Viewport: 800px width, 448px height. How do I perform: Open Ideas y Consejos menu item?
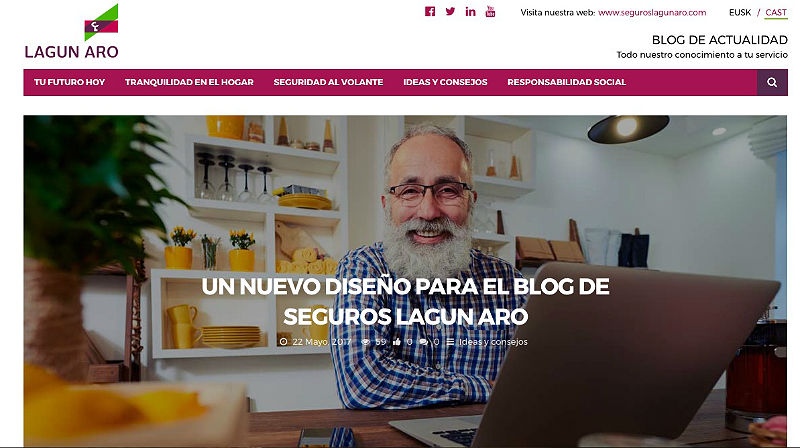(445, 82)
